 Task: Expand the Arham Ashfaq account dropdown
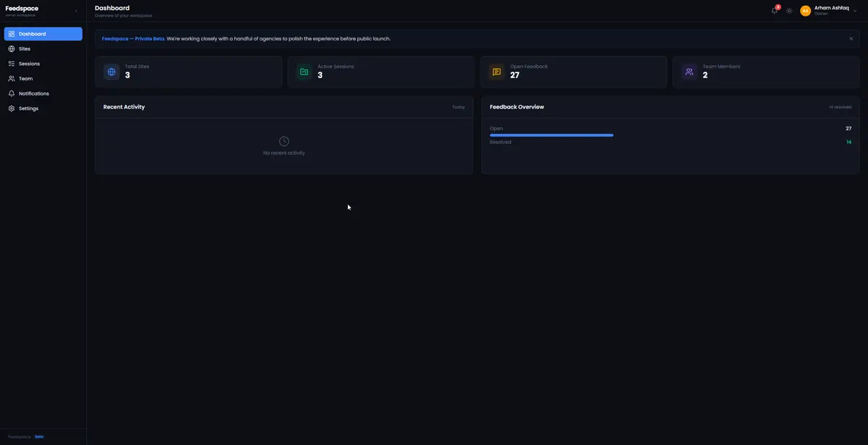click(x=855, y=11)
